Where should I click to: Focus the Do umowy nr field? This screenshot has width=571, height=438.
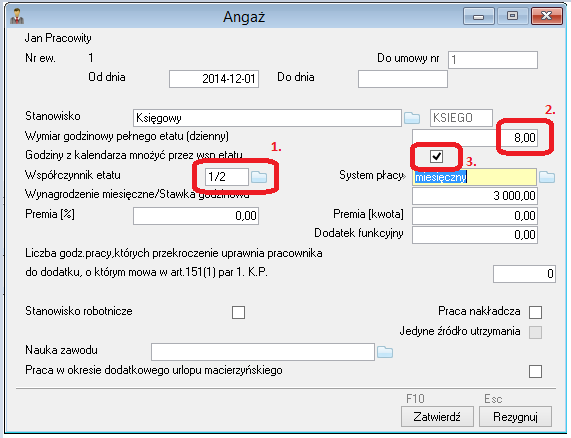point(493,60)
